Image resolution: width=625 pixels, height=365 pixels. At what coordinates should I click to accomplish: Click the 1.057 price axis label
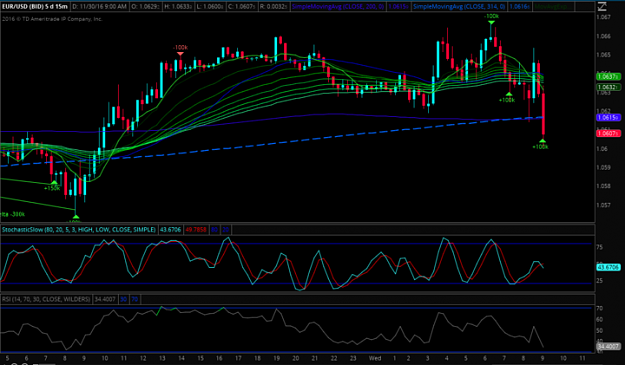point(603,205)
